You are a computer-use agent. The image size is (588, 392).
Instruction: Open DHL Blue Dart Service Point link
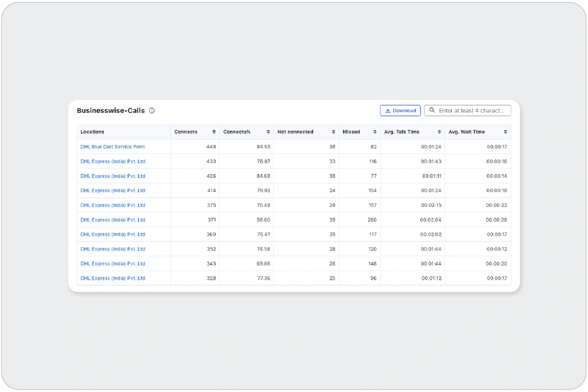pyautogui.click(x=112, y=147)
